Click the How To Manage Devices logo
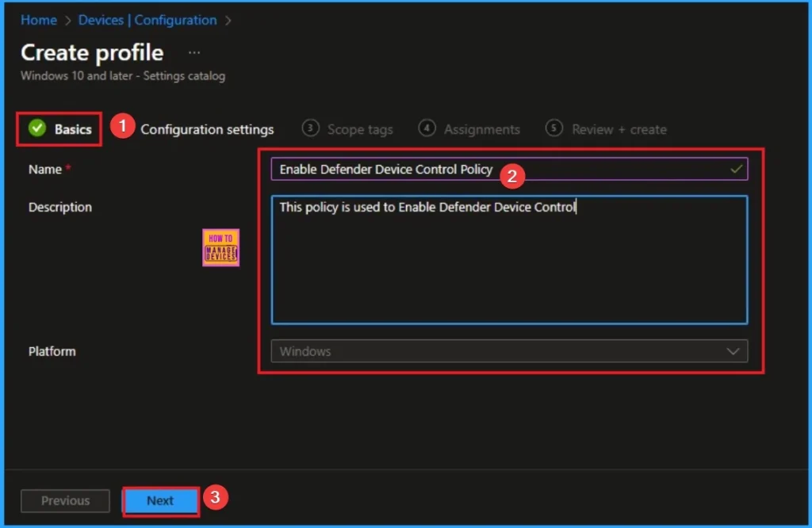Screen dimensions: 812x528 (x=220, y=247)
